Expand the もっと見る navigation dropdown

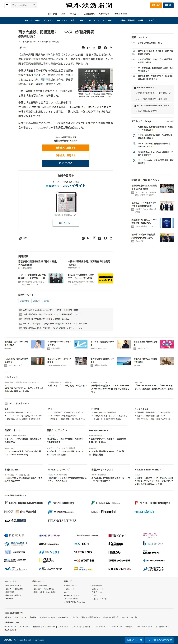coord(108,21)
